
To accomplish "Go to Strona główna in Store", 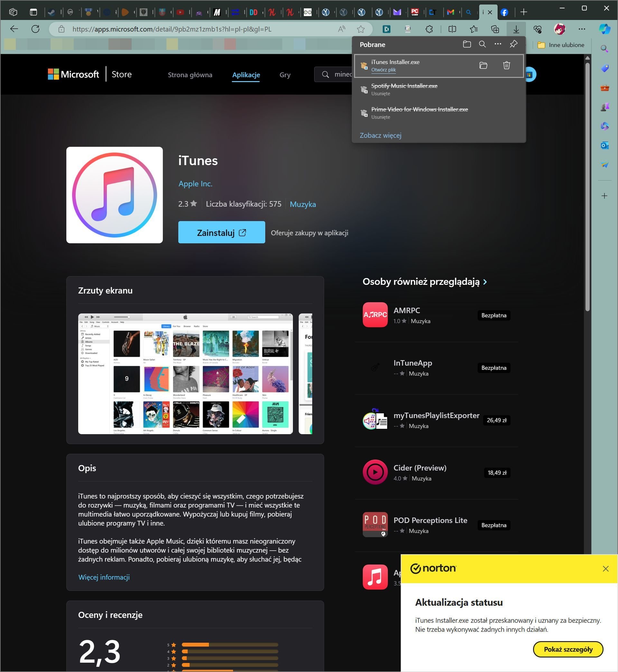I will (x=190, y=75).
